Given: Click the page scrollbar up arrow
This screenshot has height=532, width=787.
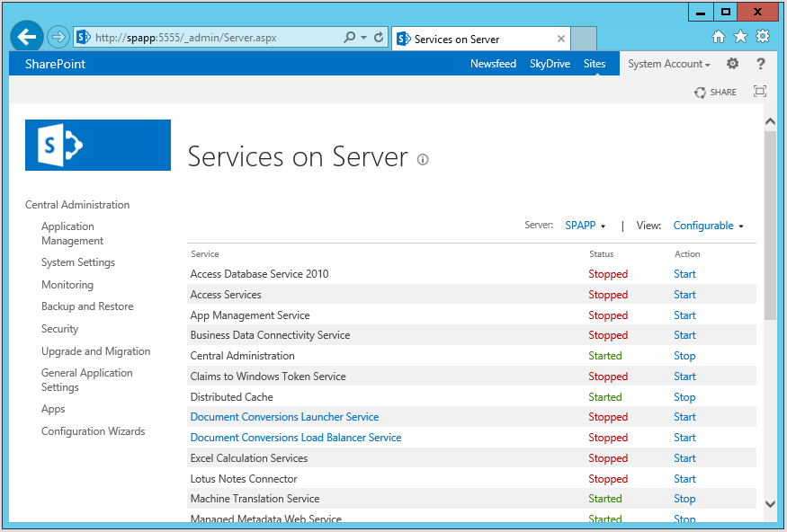Looking at the screenshot, I should pos(770,122).
